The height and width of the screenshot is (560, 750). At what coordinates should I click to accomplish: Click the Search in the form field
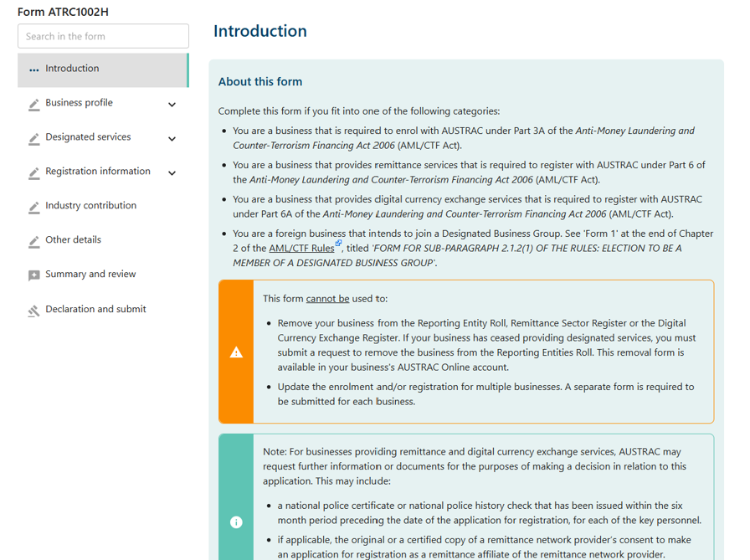tap(103, 36)
